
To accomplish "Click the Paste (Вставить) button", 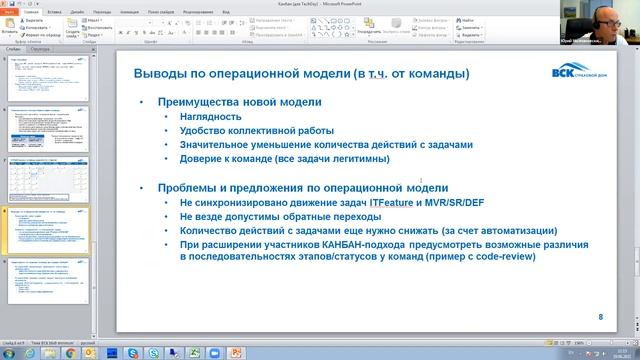I will (9, 27).
